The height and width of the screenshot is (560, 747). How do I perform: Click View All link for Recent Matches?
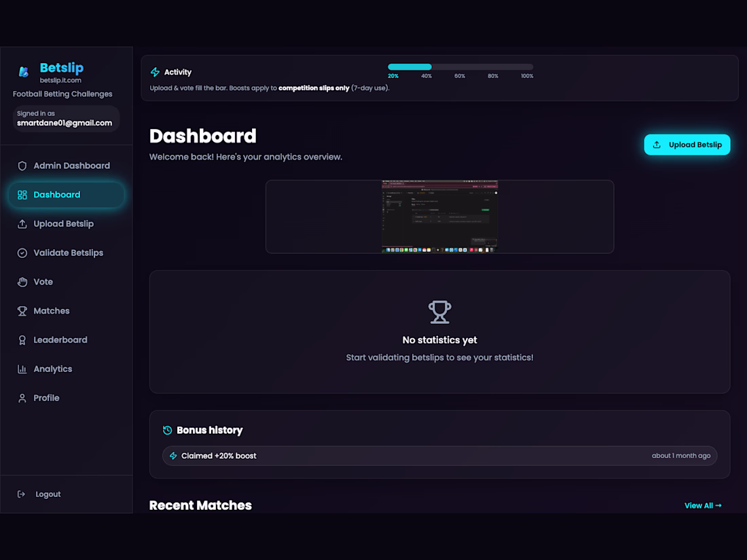coord(703,506)
